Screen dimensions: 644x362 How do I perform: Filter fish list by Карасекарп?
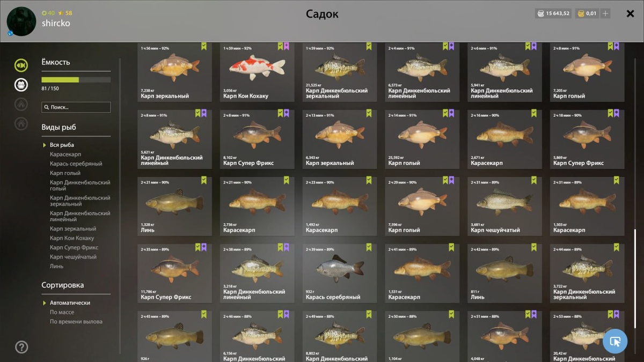65,154
